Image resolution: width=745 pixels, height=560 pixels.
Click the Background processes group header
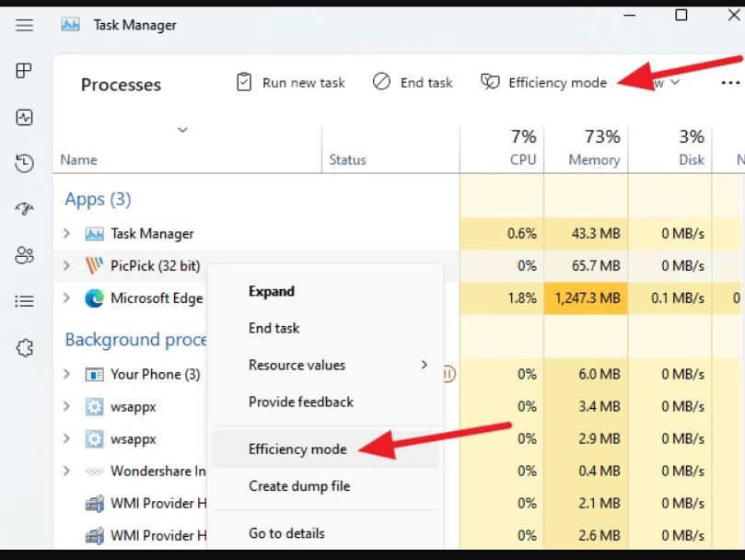coord(135,340)
